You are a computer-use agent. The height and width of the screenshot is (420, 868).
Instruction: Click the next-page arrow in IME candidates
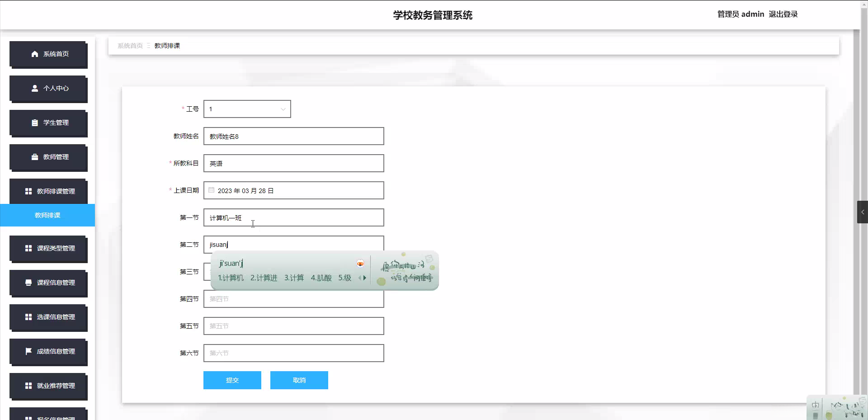pos(365,278)
